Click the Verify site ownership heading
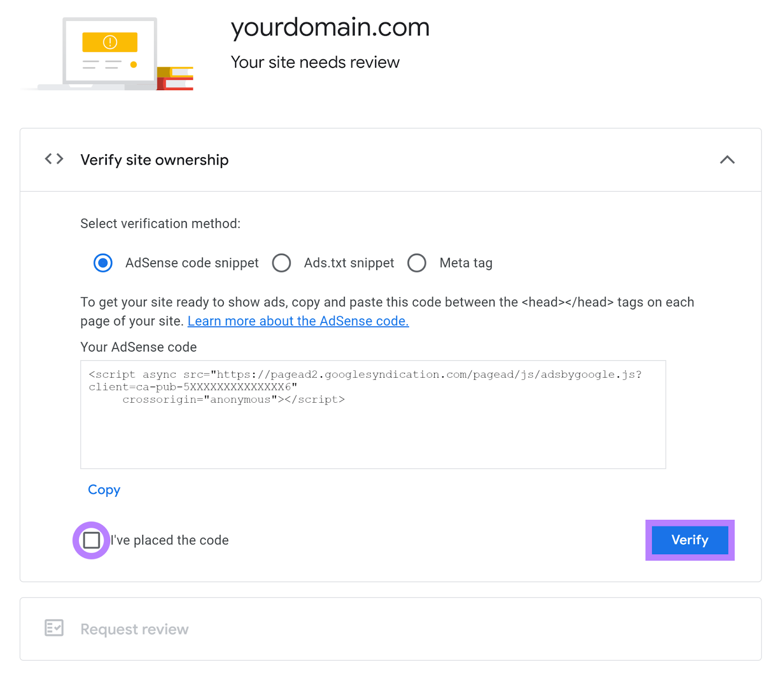The image size is (784, 679). (x=154, y=160)
